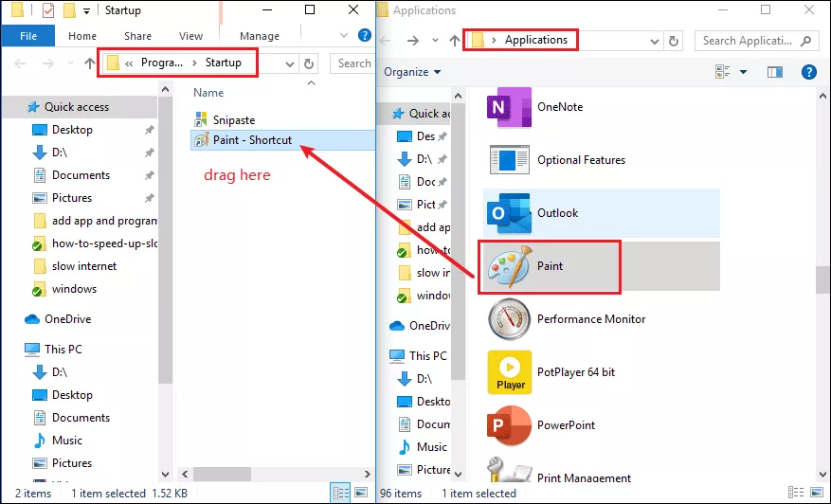Open the Organize dropdown menu
This screenshot has width=831, height=504.
click(412, 72)
